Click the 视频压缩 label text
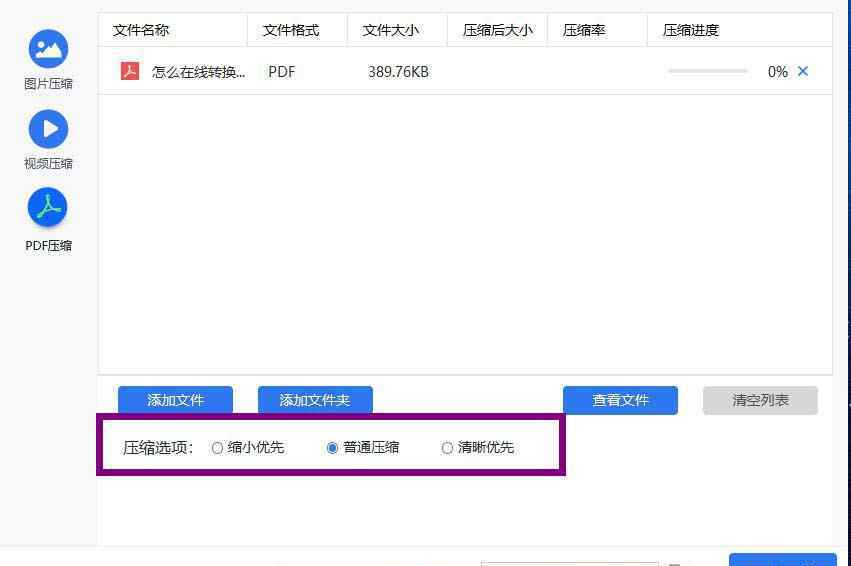The image size is (851, 566). [48, 163]
